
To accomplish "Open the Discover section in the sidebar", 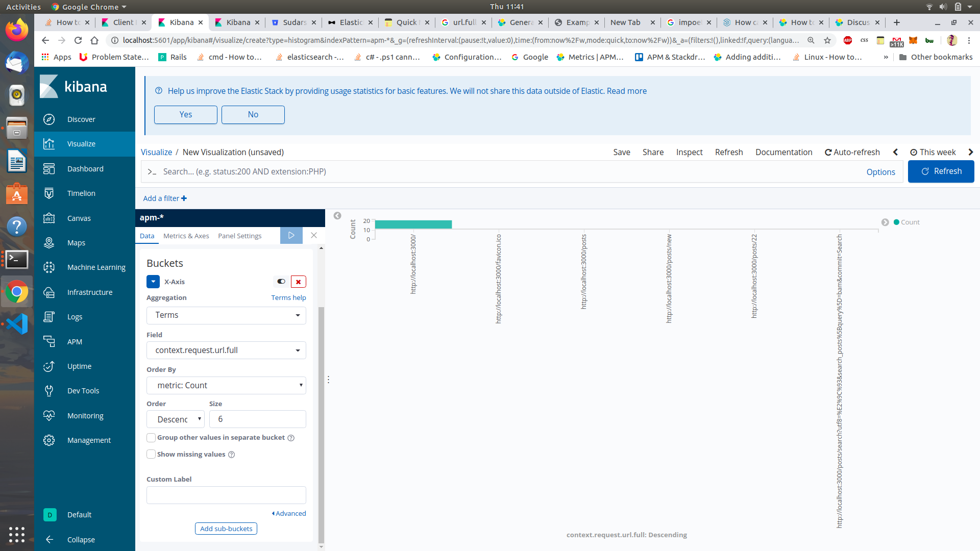I will coord(81,119).
